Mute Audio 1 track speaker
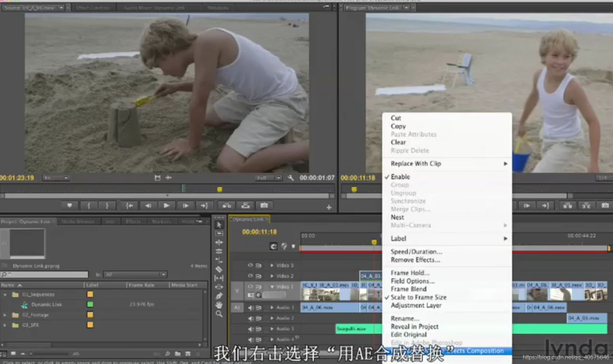Screen dimensions: 613x364 [x=251, y=308]
